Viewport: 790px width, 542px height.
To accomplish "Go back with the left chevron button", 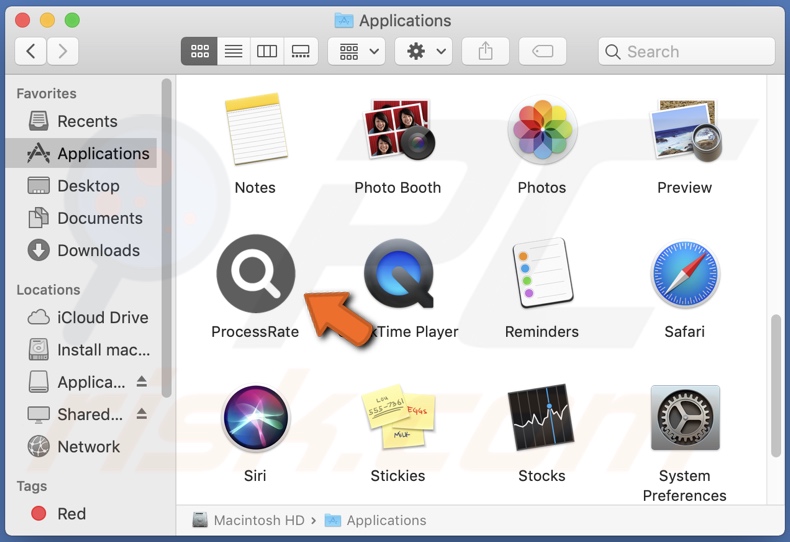I will [31, 51].
